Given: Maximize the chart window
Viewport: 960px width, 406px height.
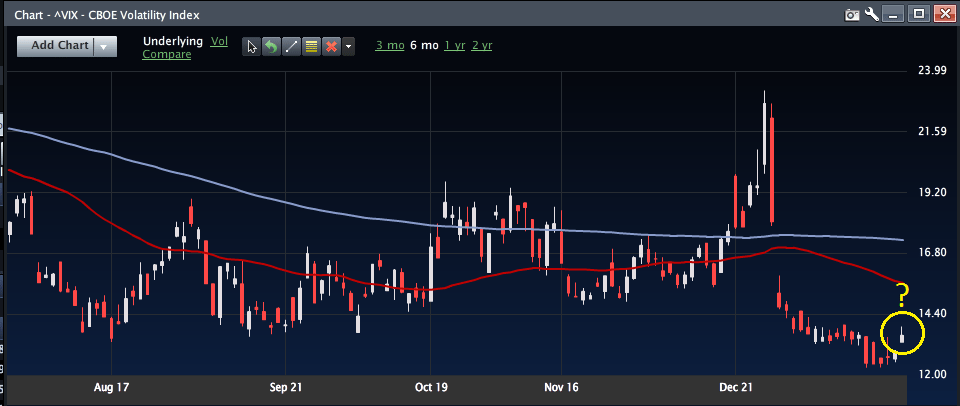Looking at the screenshot, I should pos(918,14).
